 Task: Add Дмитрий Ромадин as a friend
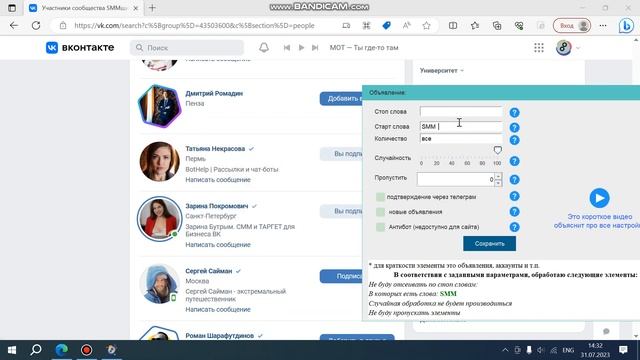click(341, 99)
